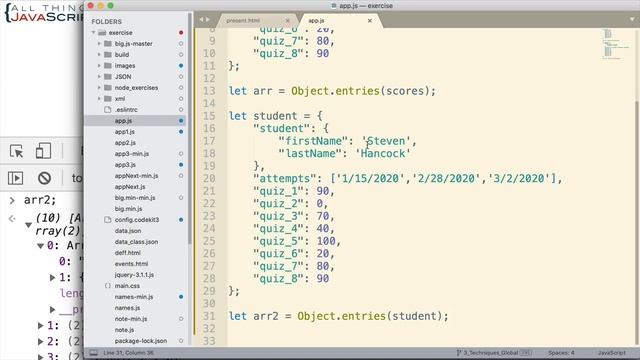Viewport: 640px width, 360px height.
Task: Collapse the (10) array result in console
Action: click(28, 224)
